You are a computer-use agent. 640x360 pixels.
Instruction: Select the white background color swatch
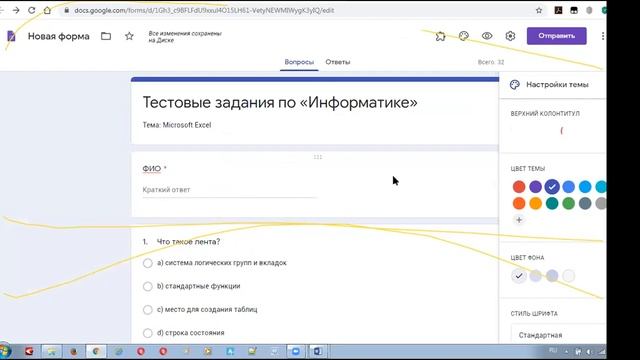coord(569,276)
